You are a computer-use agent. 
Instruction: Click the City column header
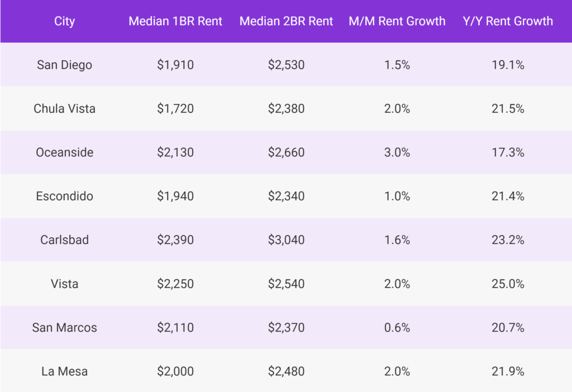[64, 22]
